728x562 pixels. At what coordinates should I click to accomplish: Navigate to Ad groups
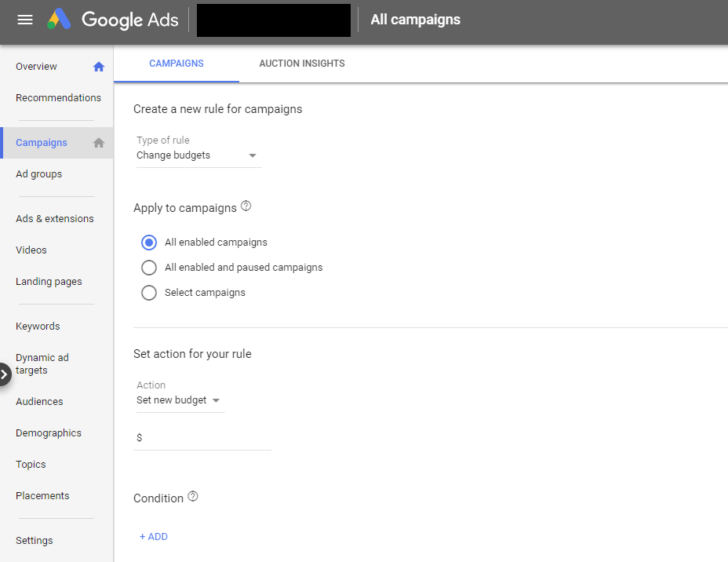pyautogui.click(x=38, y=173)
